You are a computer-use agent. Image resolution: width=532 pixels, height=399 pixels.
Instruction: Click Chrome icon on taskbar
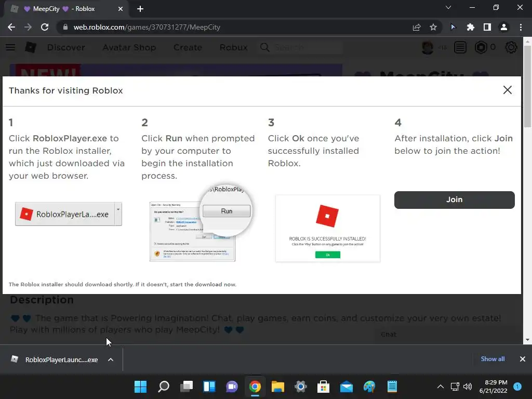(255, 387)
